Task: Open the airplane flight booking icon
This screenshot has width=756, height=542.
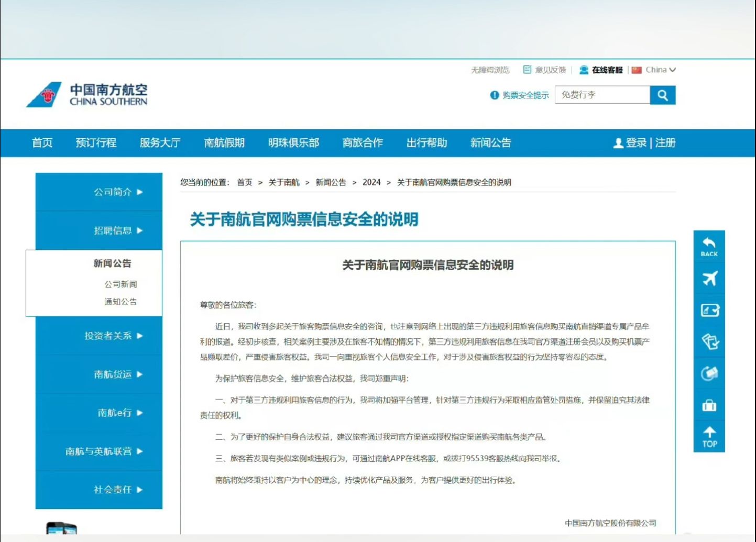Action: point(709,278)
